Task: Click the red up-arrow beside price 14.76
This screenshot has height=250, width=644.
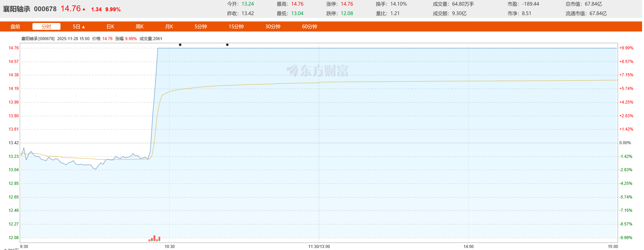Action: coord(84,9)
